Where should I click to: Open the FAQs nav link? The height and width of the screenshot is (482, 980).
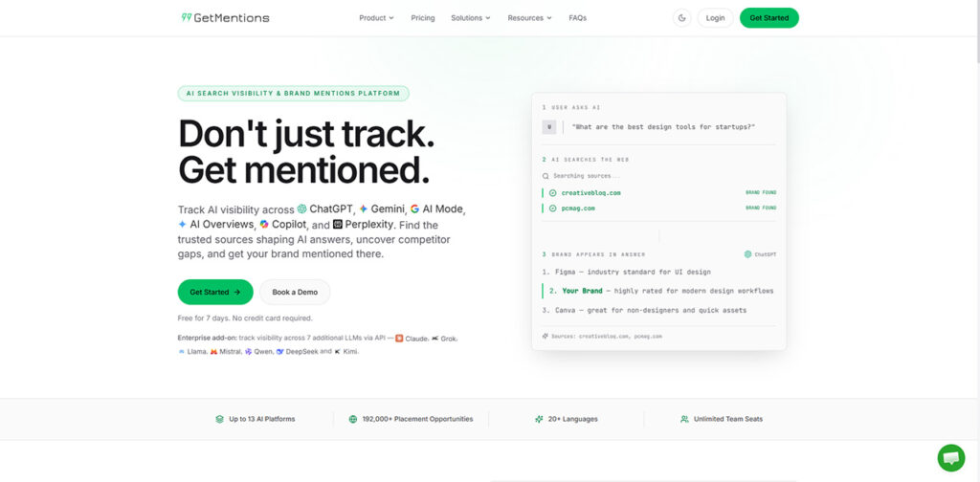tap(577, 18)
